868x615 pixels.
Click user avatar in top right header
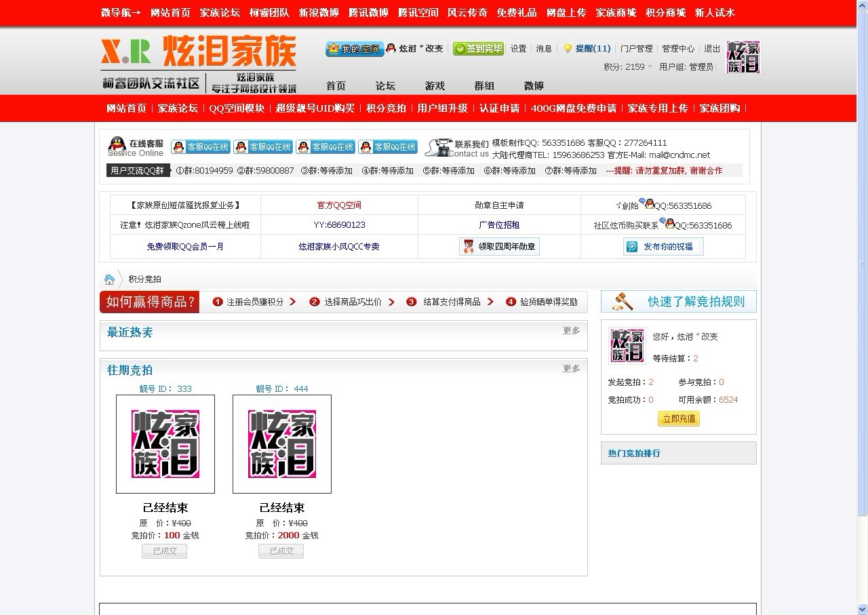tap(743, 57)
